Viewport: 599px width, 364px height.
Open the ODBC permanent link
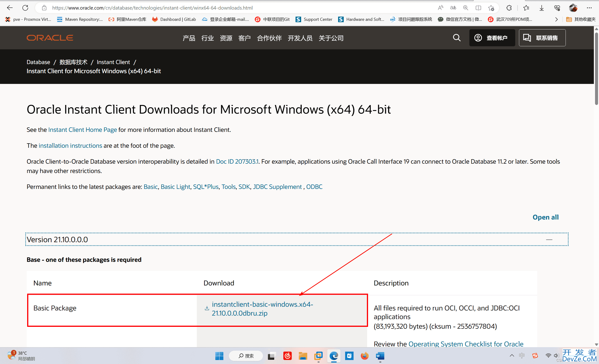click(314, 187)
